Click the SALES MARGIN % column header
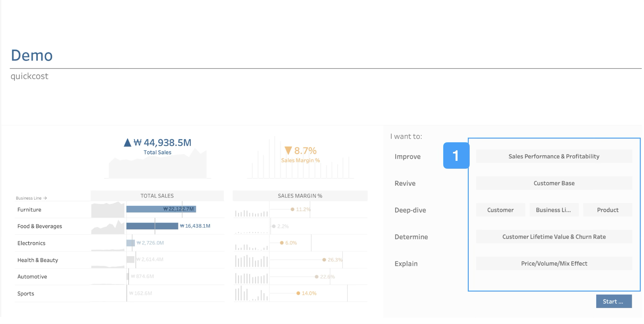 tap(300, 196)
